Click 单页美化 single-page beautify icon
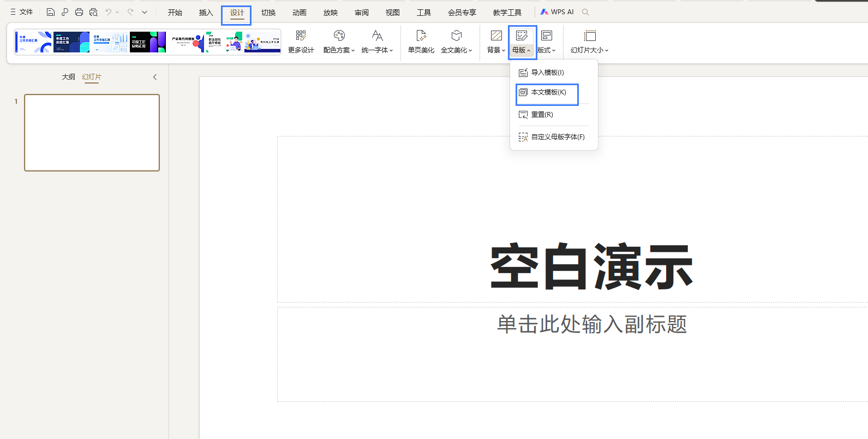Viewport: 868px width, 439px height. click(x=421, y=41)
